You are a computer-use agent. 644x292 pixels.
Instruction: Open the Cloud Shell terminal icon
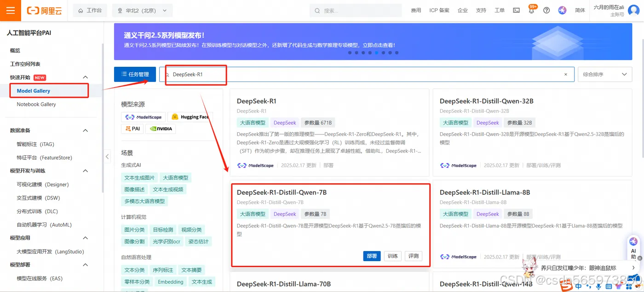tap(516, 10)
